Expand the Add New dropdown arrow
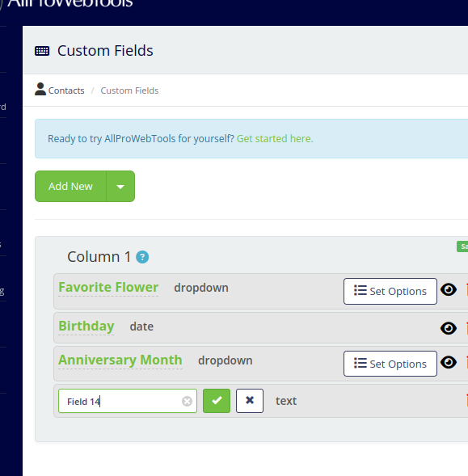 point(120,187)
